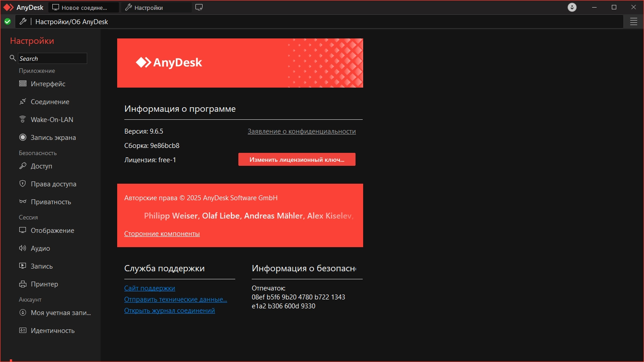Click the magnifier icon beside Search
The width and height of the screenshot is (644, 362).
pos(13,59)
